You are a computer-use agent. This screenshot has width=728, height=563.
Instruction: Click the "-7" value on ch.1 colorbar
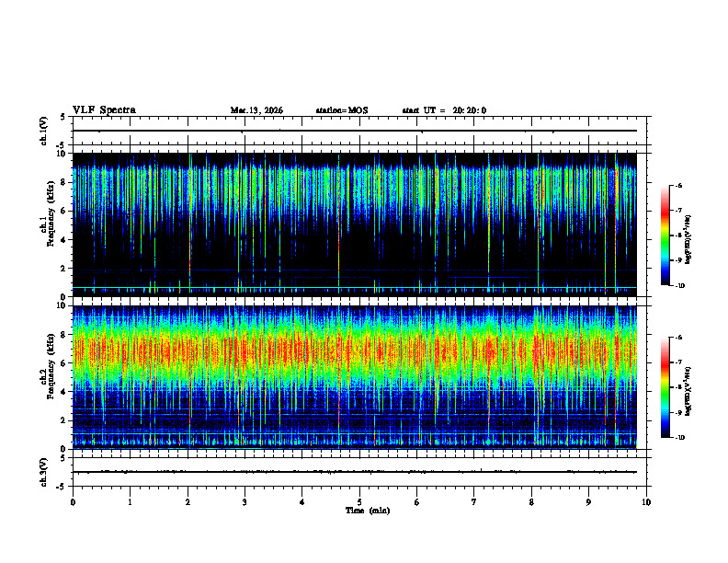(678, 211)
